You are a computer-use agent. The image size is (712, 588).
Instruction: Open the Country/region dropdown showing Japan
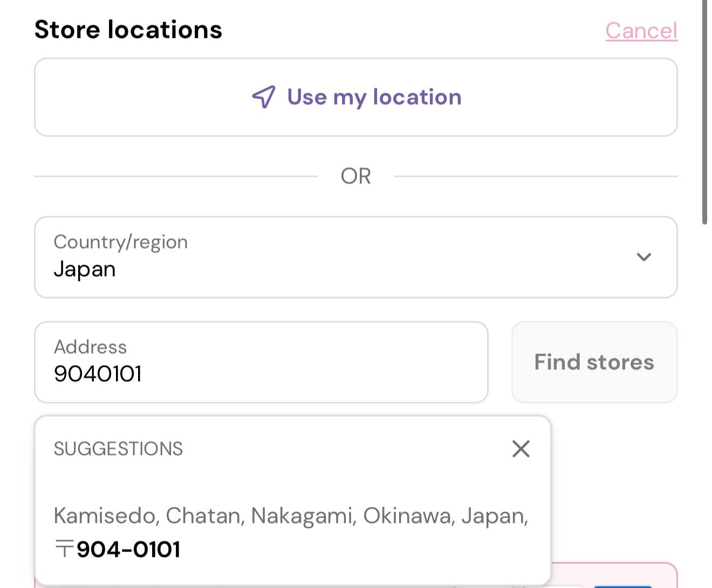(355, 257)
